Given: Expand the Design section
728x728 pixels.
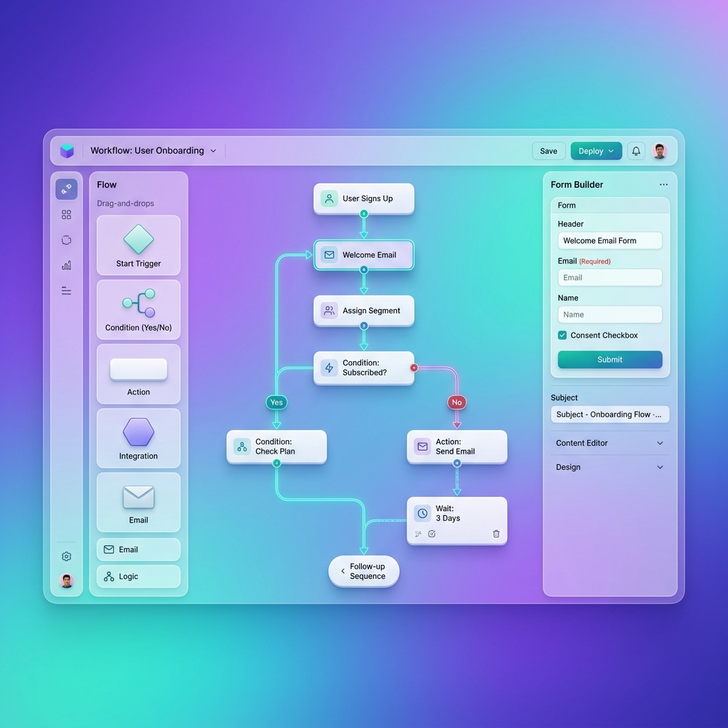Looking at the screenshot, I should pyautogui.click(x=609, y=467).
